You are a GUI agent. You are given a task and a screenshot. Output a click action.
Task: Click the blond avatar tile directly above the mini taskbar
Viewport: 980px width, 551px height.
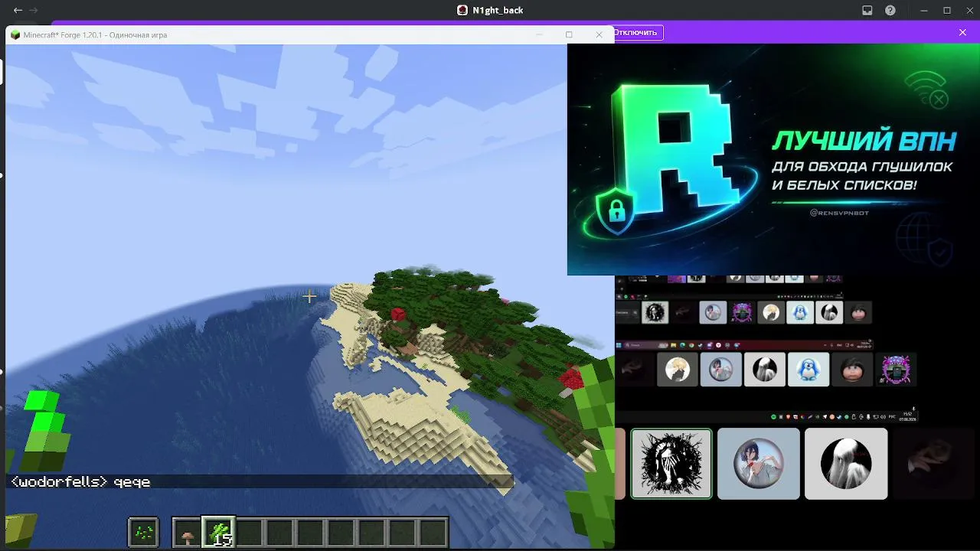tap(771, 312)
